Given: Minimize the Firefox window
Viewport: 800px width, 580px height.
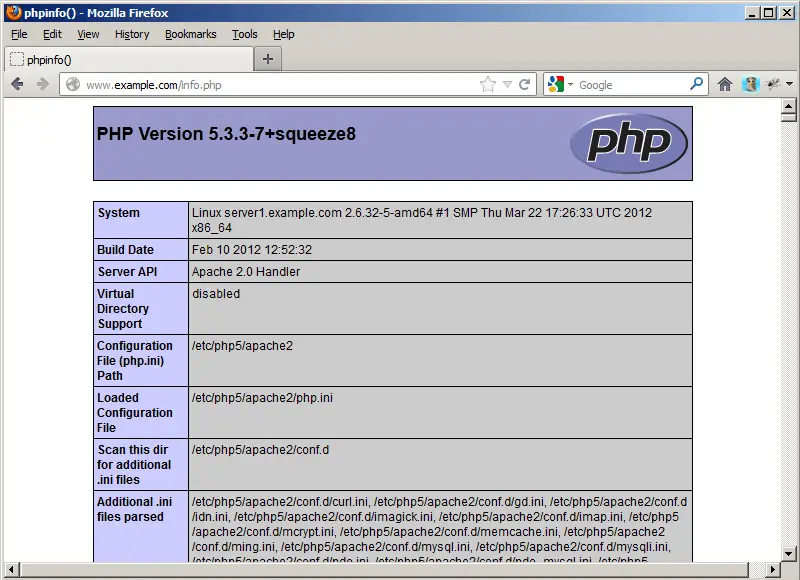Looking at the screenshot, I should pyautogui.click(x=752, y=13).
